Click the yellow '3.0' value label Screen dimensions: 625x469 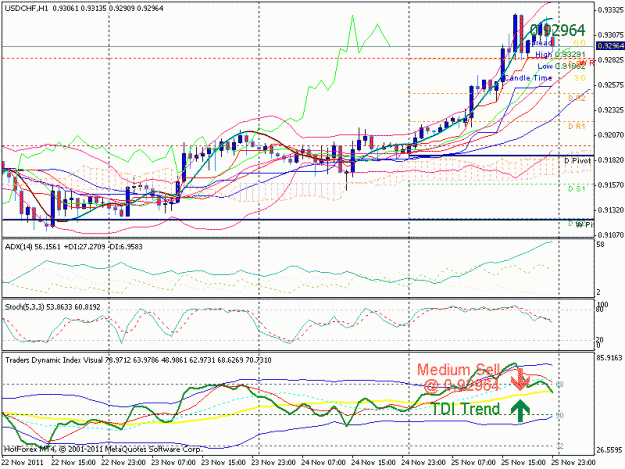[x=580, y=78]
